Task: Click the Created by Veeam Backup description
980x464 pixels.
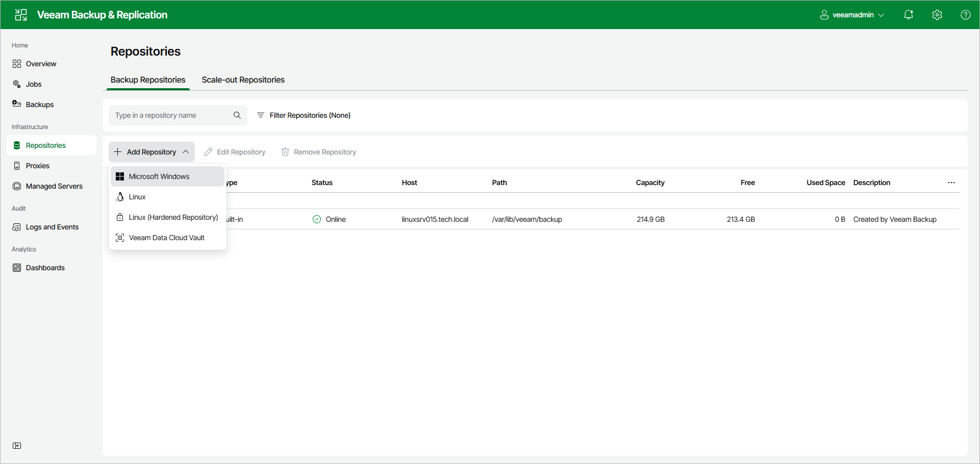Action: click(895, 219)
